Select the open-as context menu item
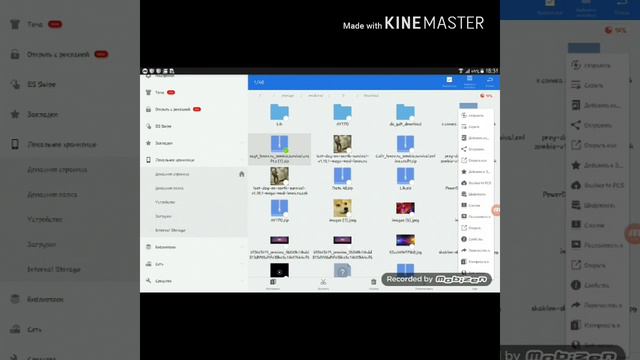This screenshot has height=360, width=640. pyautogui.click(x=476, y=160)
